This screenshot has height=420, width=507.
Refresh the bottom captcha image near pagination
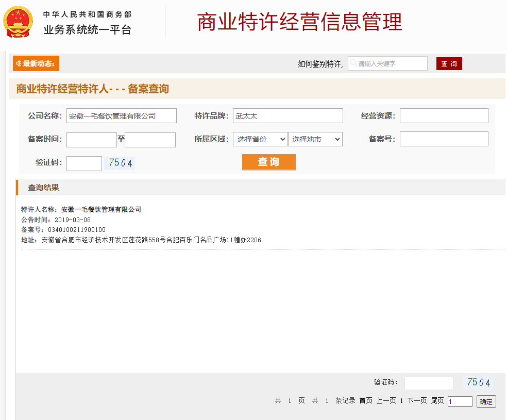(478, 382)
